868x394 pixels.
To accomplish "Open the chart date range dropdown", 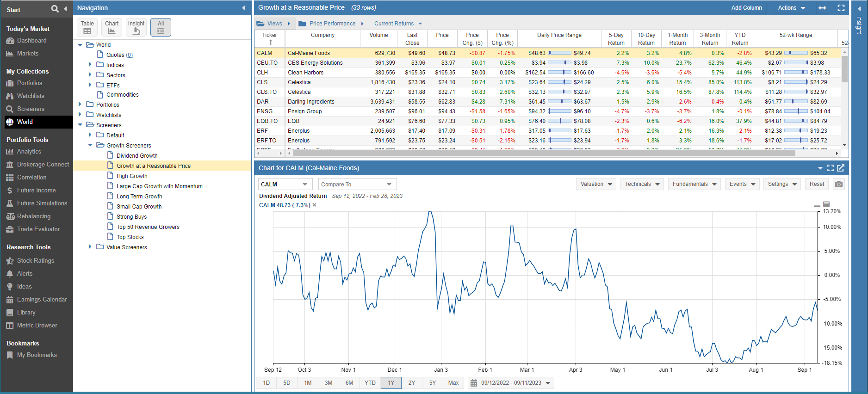I will 511,383.
